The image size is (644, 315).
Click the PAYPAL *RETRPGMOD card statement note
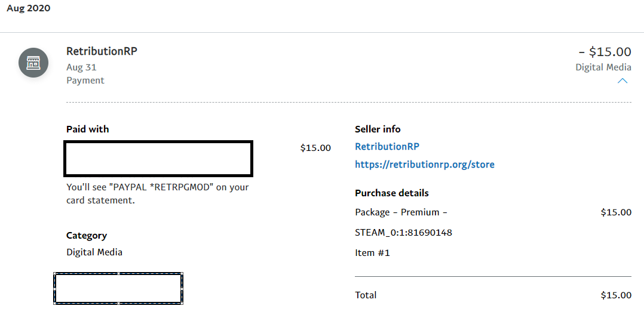[158, 193]
